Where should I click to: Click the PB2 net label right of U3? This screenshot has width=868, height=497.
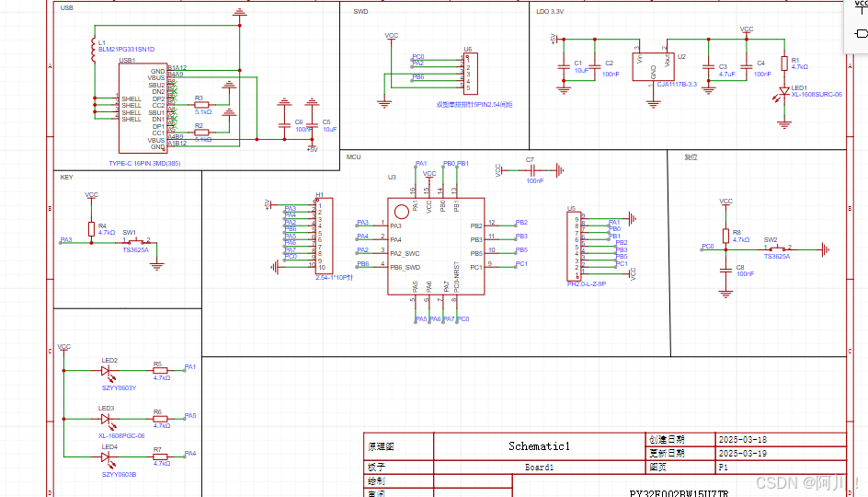pos(521,222)
